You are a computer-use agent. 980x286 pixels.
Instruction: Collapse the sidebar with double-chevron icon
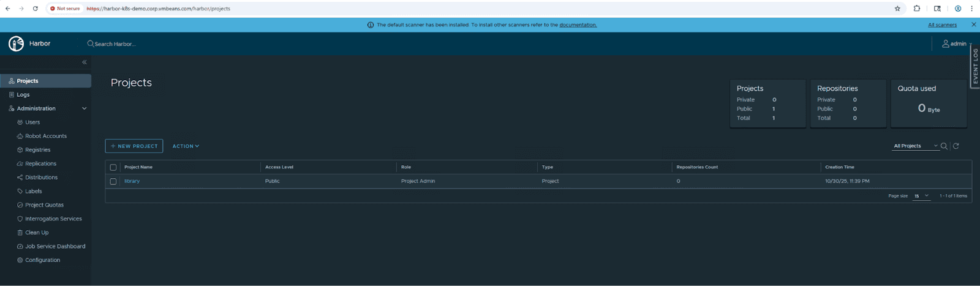click(85, 62)
